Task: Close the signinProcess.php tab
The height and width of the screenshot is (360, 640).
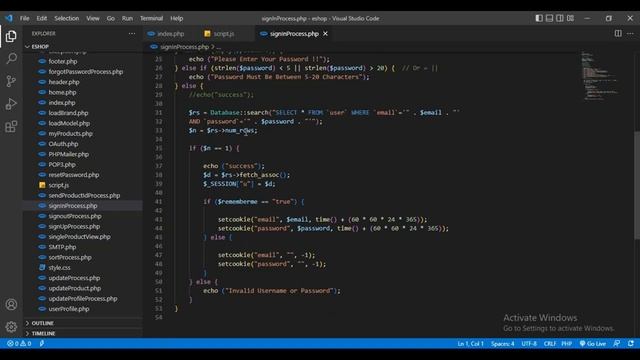Action: click(325, 33)
